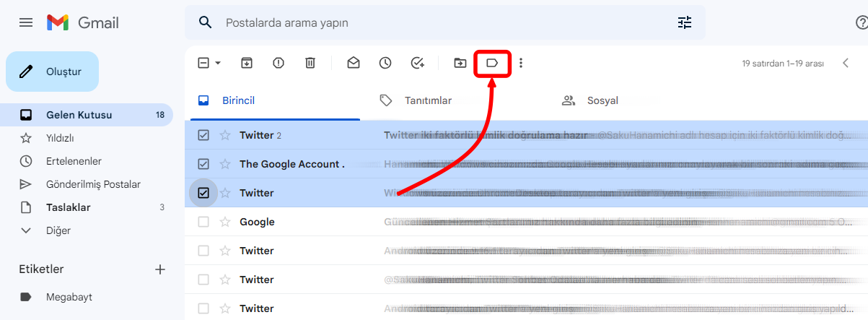Toggle the select-all checkbox in toolbar
Image resolution: width=868 pixels, height=320 pixels.
[x=203, y=63]
